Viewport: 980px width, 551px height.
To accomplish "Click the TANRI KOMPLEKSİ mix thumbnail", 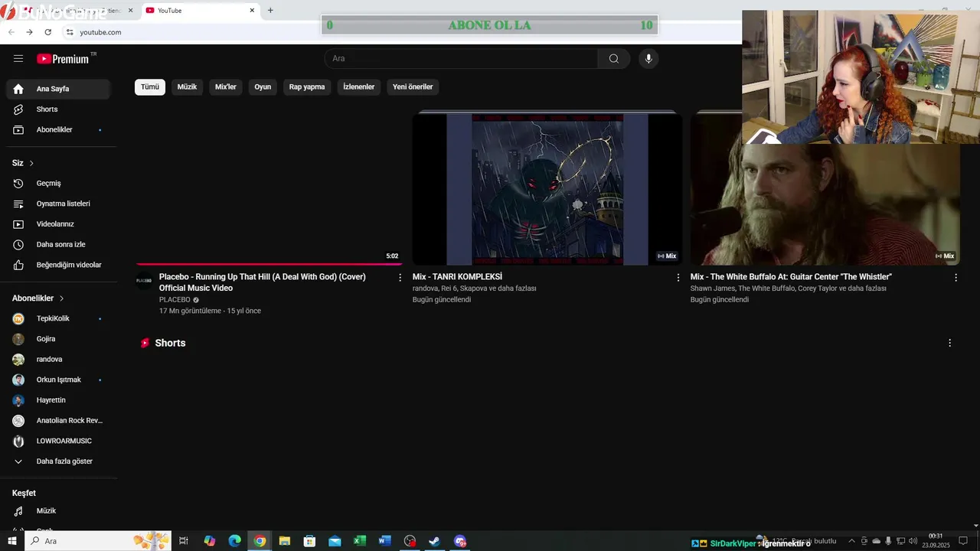I will (x=547, y=189).
